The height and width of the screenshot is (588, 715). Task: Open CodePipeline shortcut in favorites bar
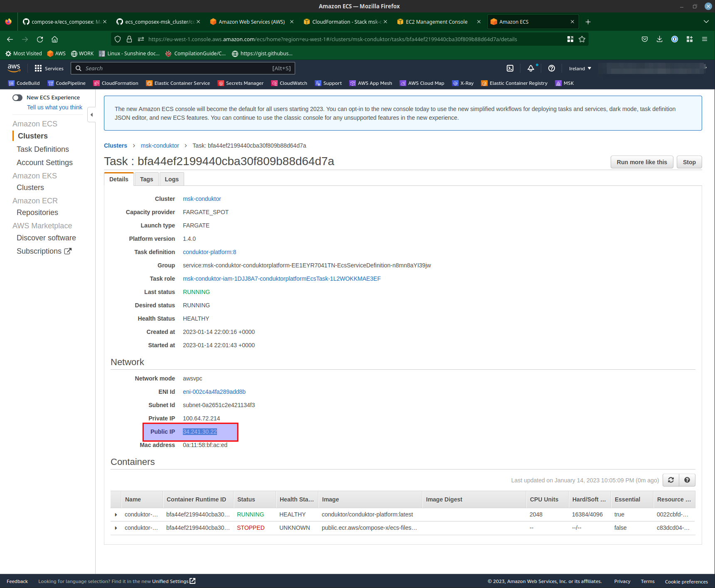pos(67,83)
